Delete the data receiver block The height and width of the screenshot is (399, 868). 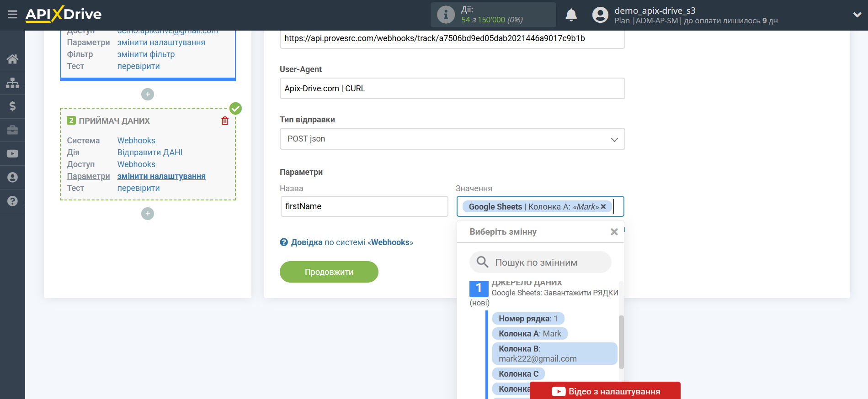tap(225, 121)
